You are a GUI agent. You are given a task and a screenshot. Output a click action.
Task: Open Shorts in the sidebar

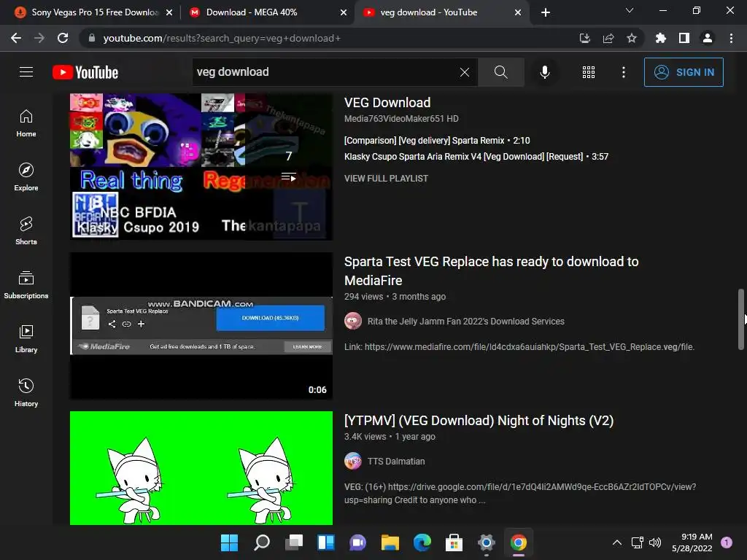tap(26, 230)
